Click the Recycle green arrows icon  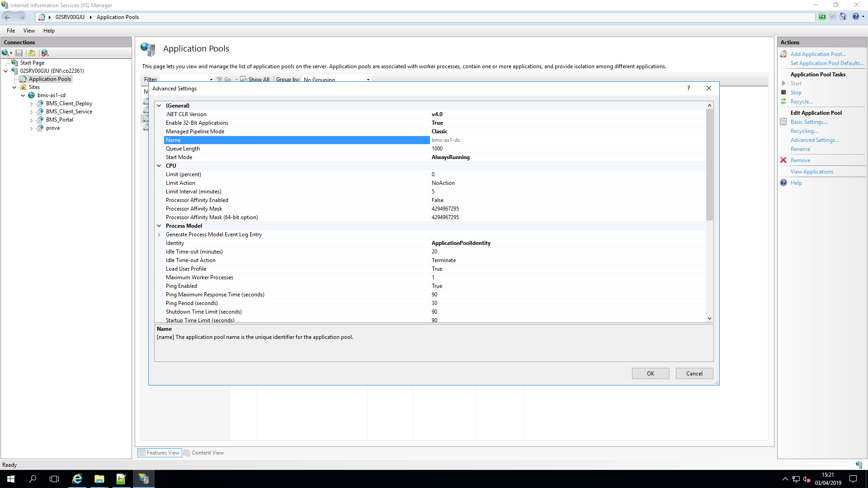(x=783, y=102)
